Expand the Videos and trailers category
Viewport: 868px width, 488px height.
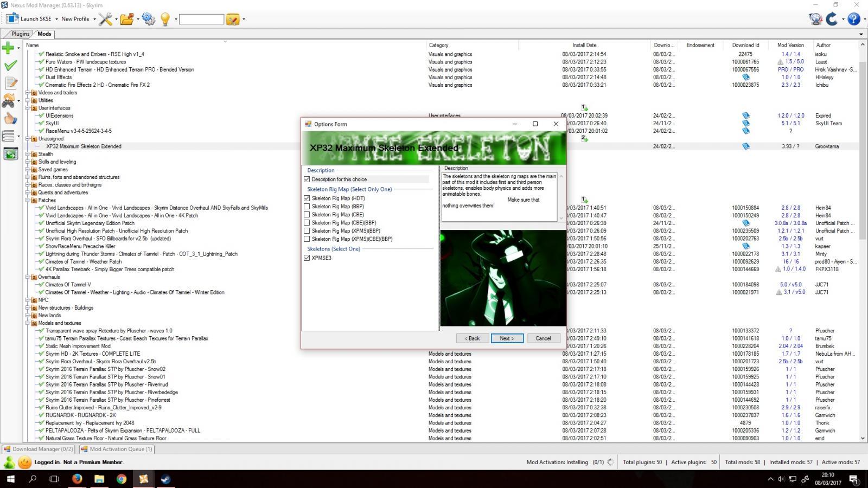[27, 93]
